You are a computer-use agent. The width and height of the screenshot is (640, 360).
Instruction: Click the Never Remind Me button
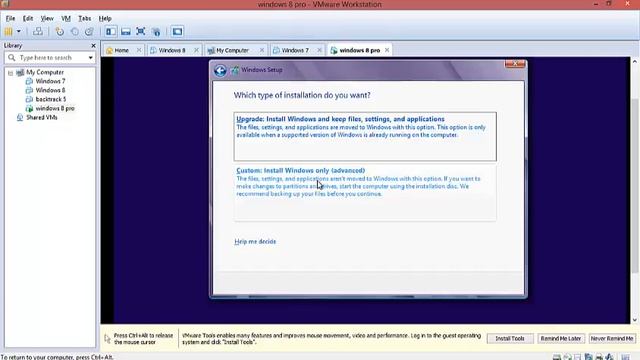612,338
